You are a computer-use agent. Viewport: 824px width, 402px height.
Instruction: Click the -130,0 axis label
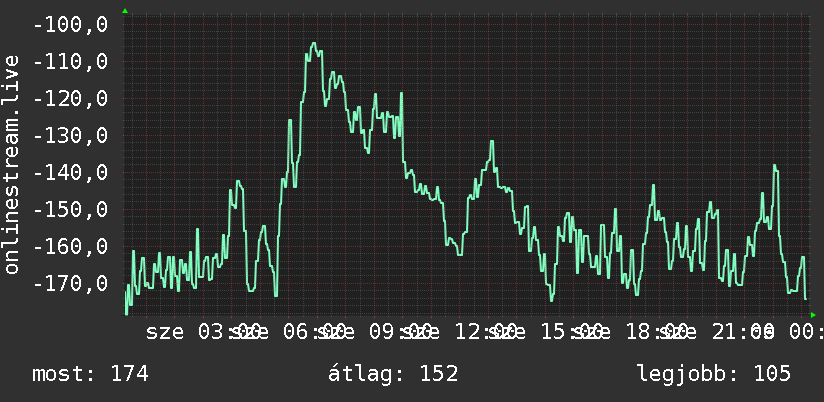pos(70,136)
